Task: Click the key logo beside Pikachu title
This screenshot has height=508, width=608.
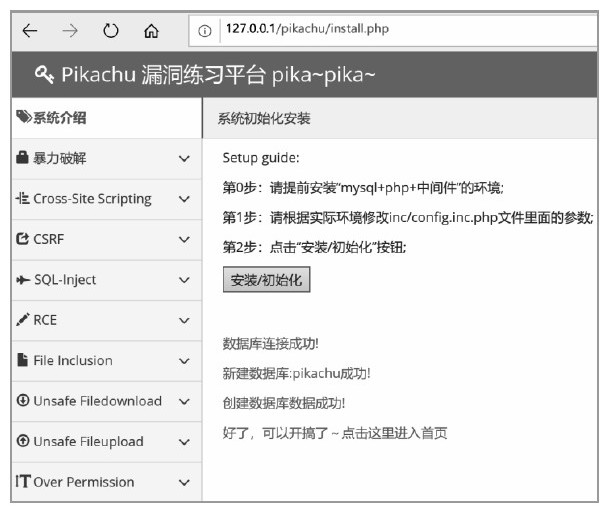Action: (x=44, y=74)
